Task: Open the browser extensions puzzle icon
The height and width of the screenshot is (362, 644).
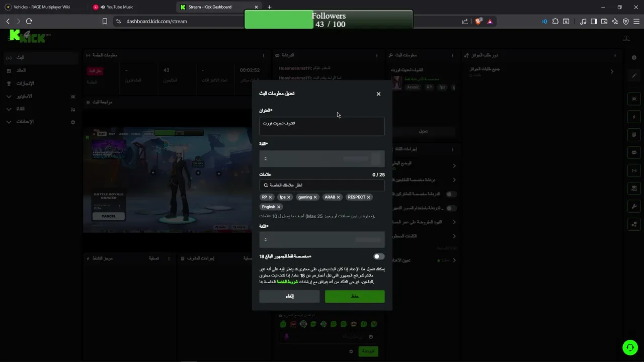Action: point(555,21)
